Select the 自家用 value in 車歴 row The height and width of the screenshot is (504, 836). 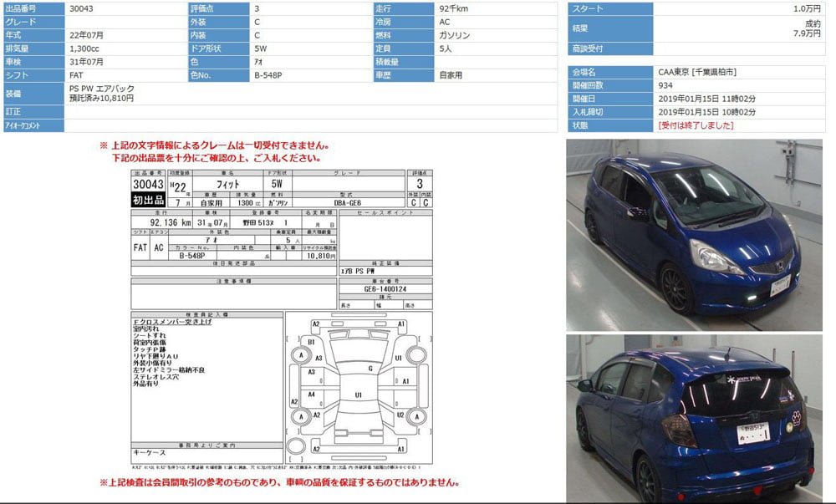pyautogui.click(x=451, y=75)
